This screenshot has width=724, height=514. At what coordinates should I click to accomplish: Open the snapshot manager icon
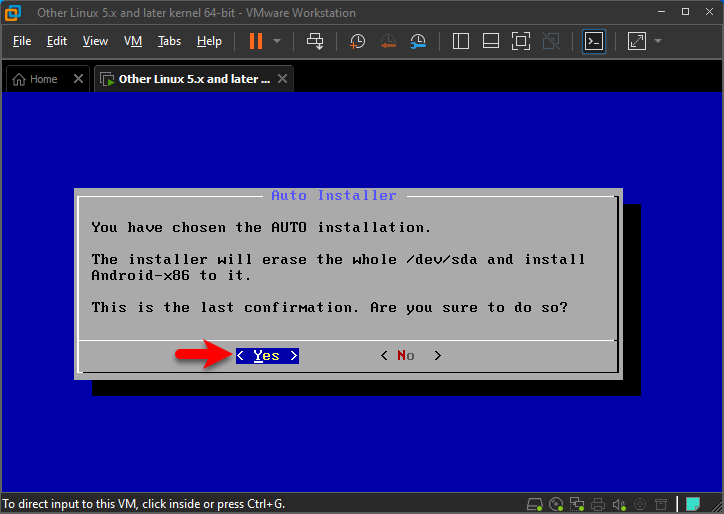click(x=418, y=41)
